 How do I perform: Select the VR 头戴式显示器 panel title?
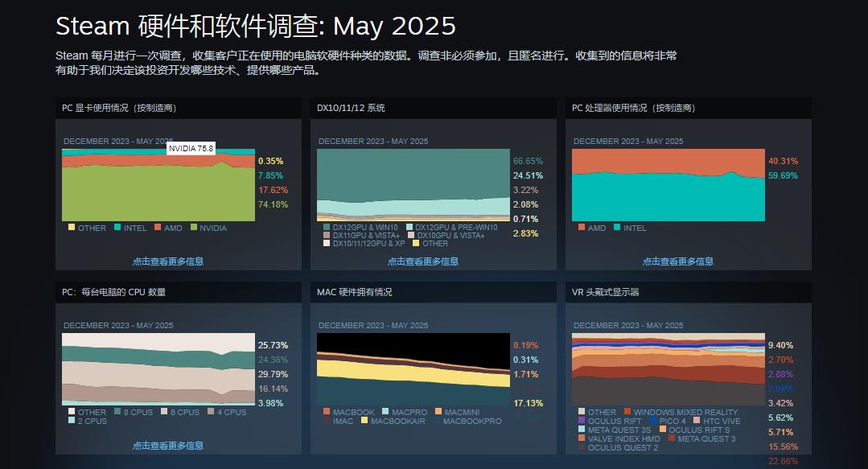click(605, 292)
